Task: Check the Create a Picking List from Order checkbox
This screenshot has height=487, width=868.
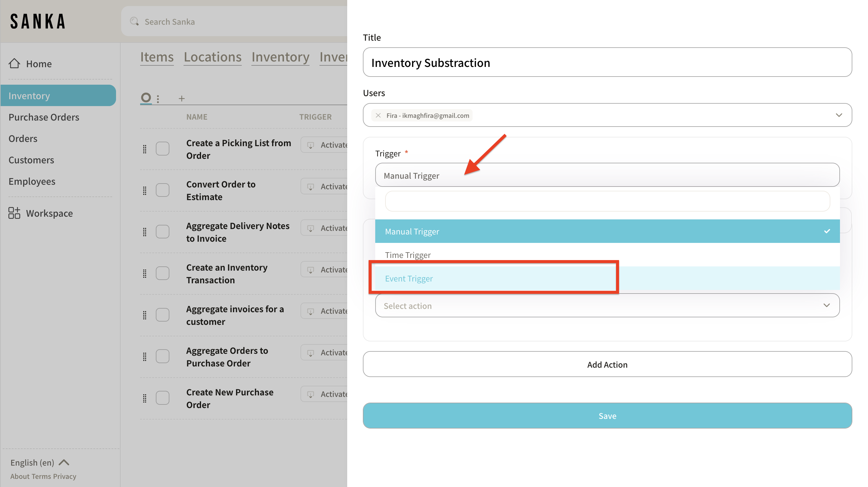Action: [x=162, y=149]
